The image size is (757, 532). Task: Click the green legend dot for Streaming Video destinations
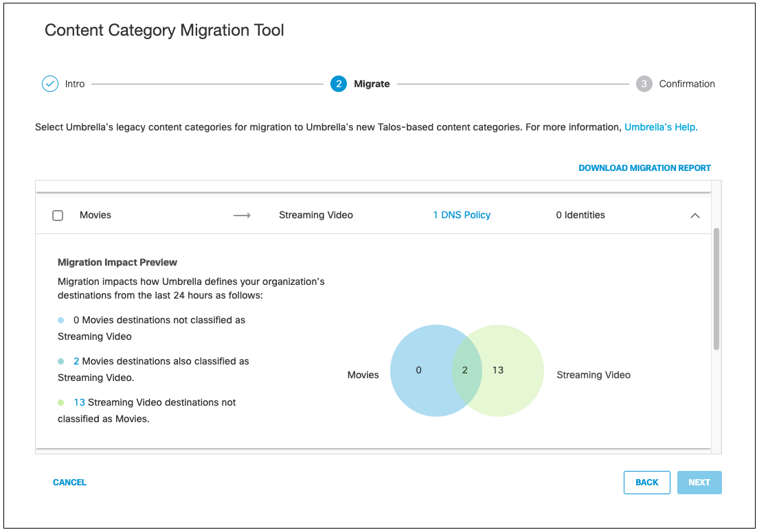(x=61, y=402)
